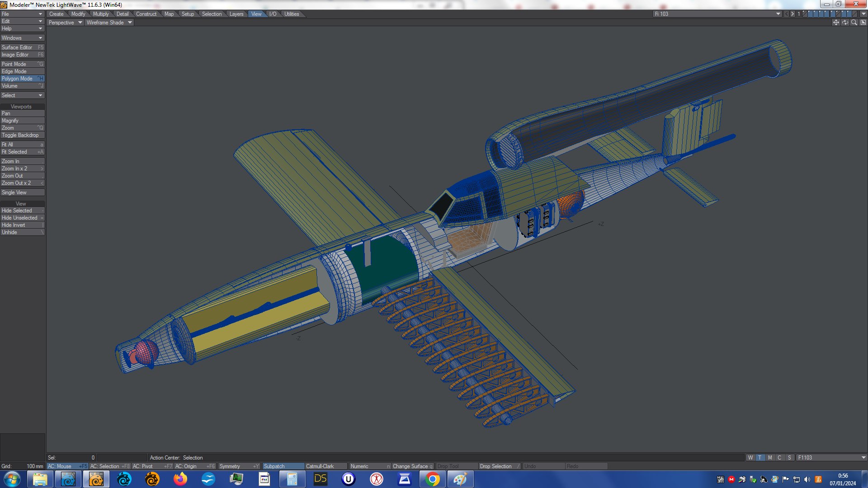The image size is (868, 488).
Task: Open the active LightWave Modeler taskbar icon
Action: pyautogui.click(x=96, y=479)
